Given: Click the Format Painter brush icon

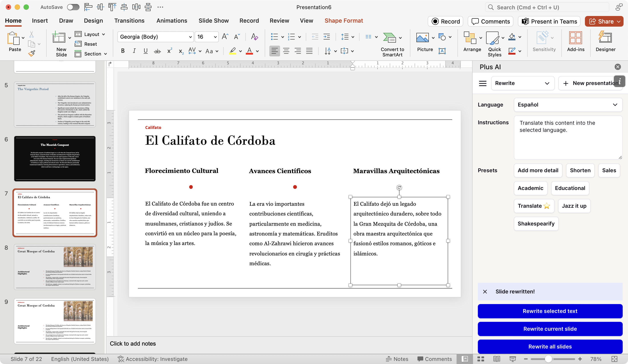Looking at the screenshot, I should pyautogui.click(x=32, y=53).
